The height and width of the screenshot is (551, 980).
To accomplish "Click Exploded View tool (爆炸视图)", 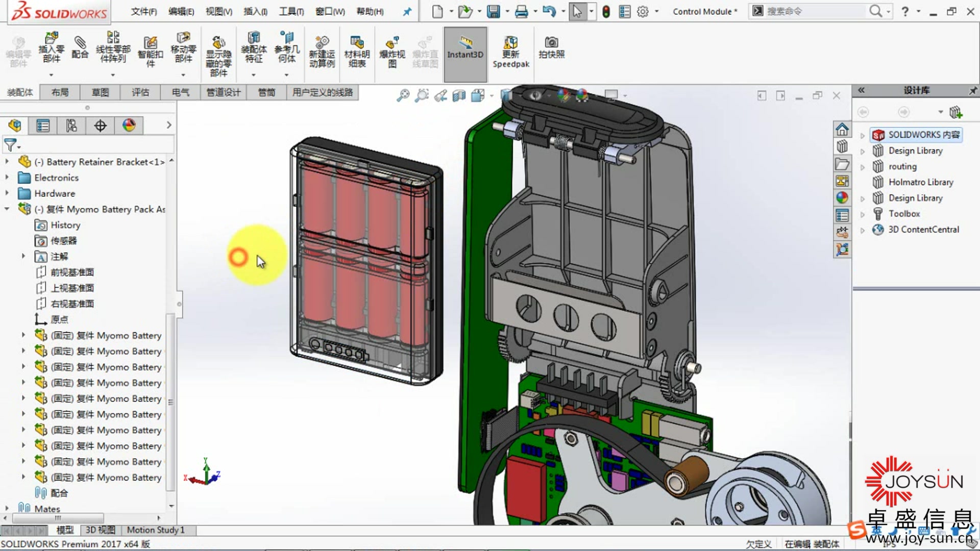I will [392, 51].
